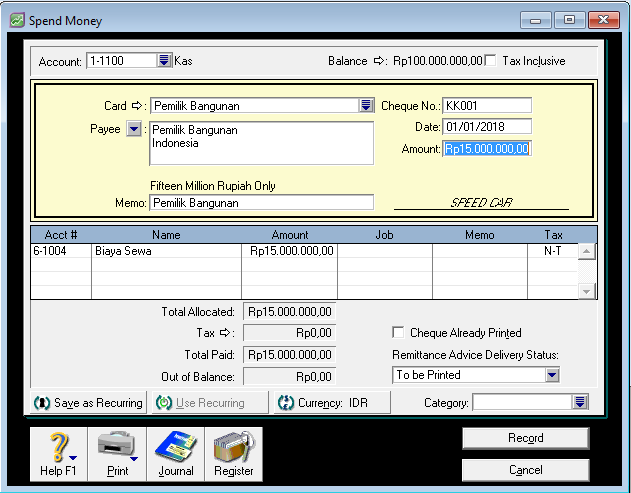
Task: Toggle Tax Inclusive checkbox
Action: [x=490, y=61]
